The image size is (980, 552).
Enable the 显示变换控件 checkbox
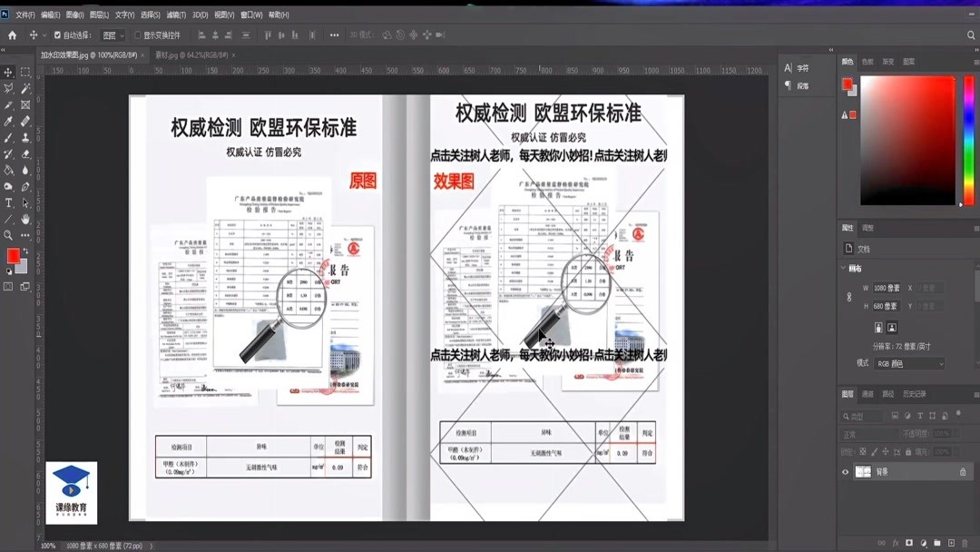[138, 34]
